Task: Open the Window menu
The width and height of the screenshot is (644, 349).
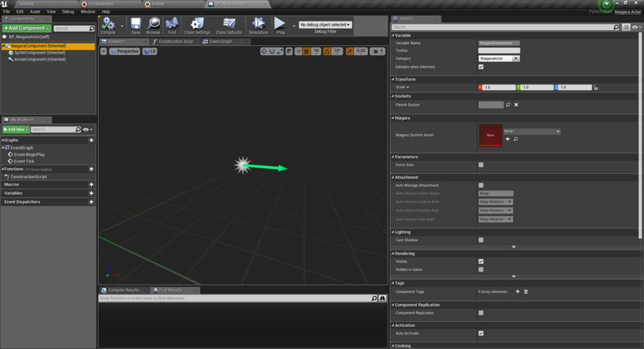Action: tap(87, 11)
